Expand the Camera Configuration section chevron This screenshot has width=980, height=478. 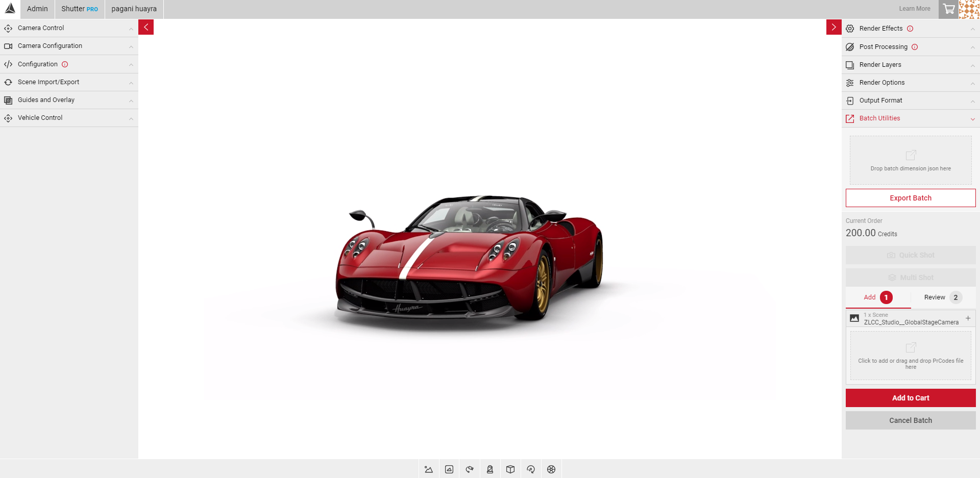pos(131,46)
